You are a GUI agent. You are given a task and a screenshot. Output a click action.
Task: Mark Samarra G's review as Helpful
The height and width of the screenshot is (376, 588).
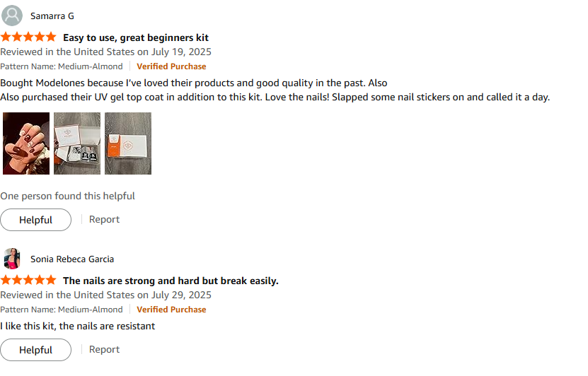[x=35, y=220]
